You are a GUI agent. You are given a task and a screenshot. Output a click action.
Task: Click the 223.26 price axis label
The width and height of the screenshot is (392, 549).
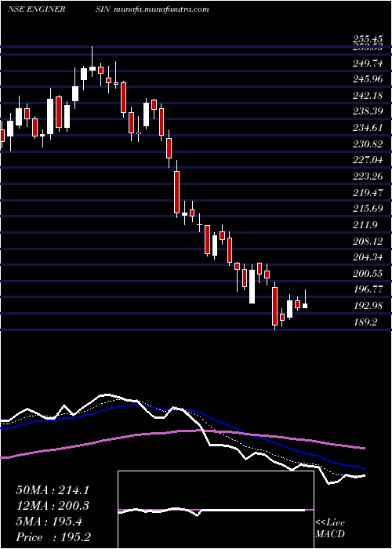pos(368,176)
